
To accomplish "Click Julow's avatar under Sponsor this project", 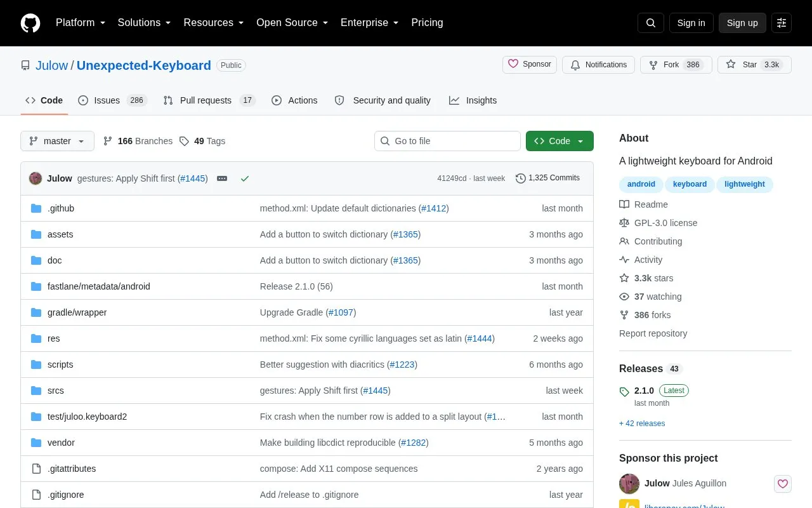I will pyautogui.click(x=629, y=484).
